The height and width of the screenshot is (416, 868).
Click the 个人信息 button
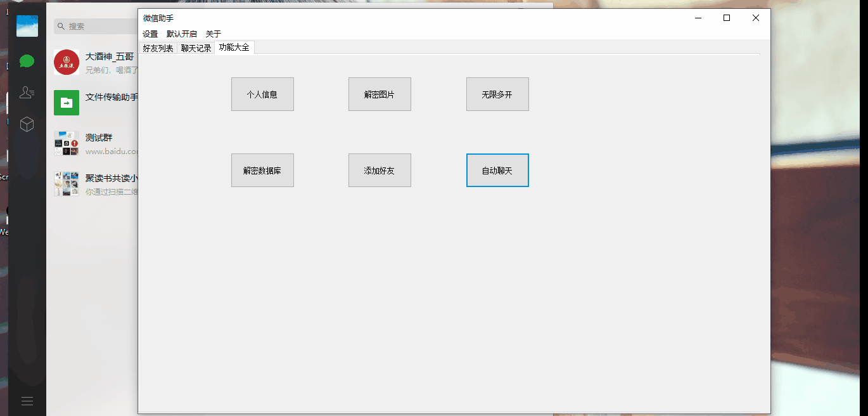pos(262,94)
